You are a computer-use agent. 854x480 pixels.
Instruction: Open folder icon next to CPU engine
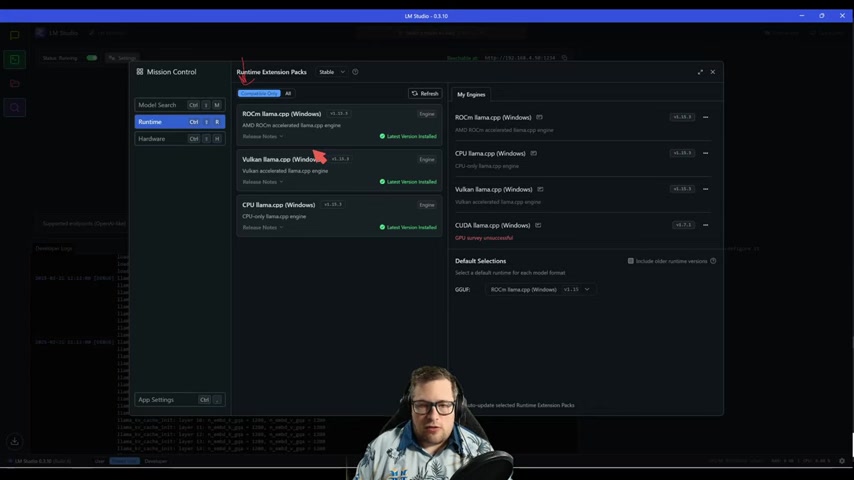(534, 153)
